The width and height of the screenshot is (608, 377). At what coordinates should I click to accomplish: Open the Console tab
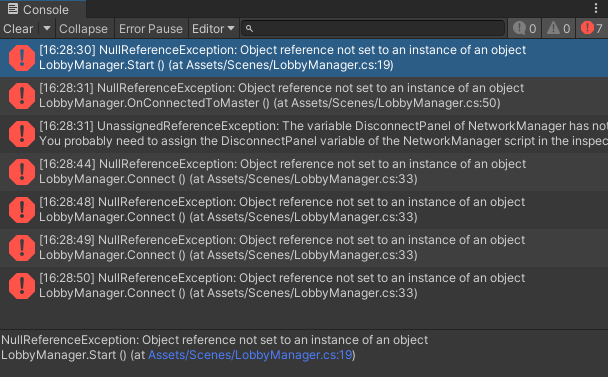coord(43,9)
